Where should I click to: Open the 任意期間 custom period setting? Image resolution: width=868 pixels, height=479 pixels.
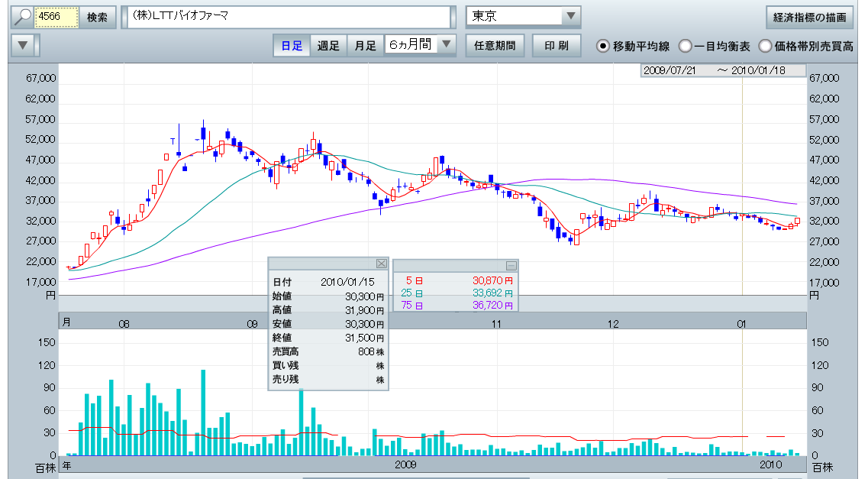[494, 45]
